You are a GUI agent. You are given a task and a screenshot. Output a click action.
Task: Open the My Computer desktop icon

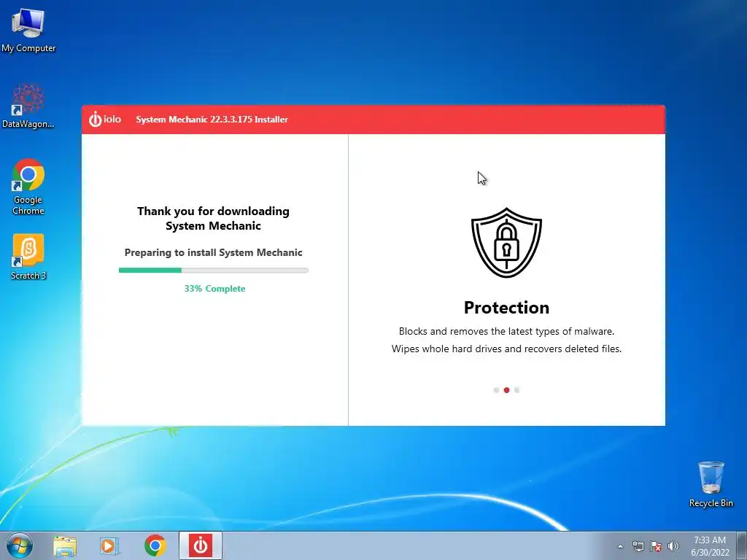click(x=28, y=30)
